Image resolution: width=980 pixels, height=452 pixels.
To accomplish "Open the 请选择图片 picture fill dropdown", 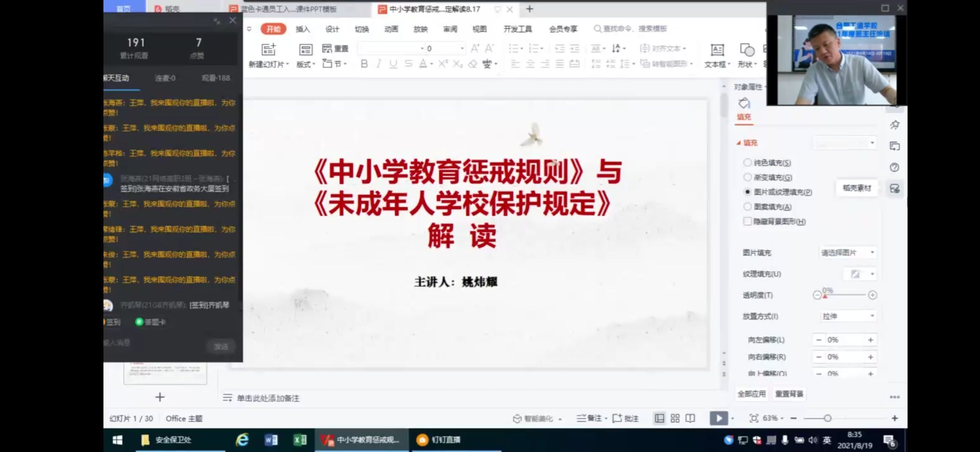I will [x=847, y=252].
